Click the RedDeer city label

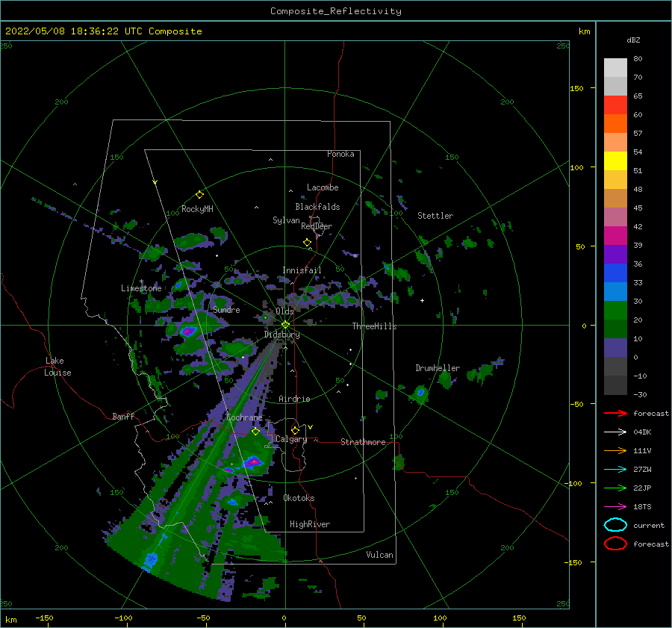[x=317, y=226]
